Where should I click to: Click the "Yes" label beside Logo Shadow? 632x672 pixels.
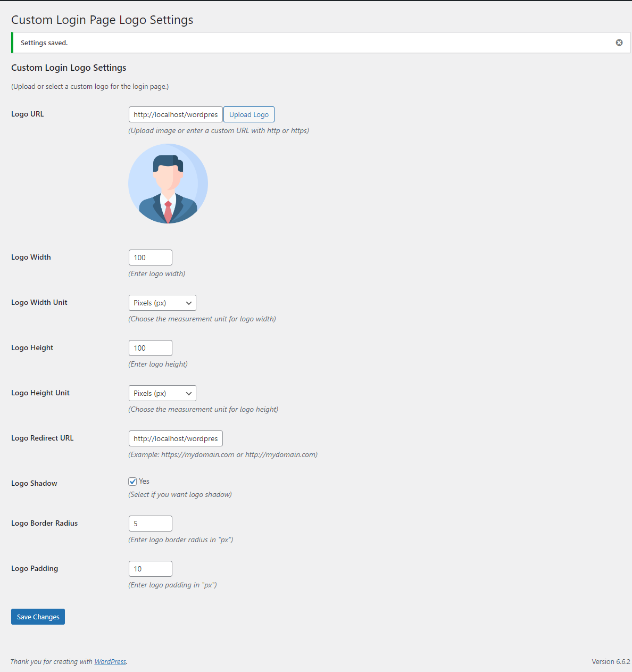point(144,481)
